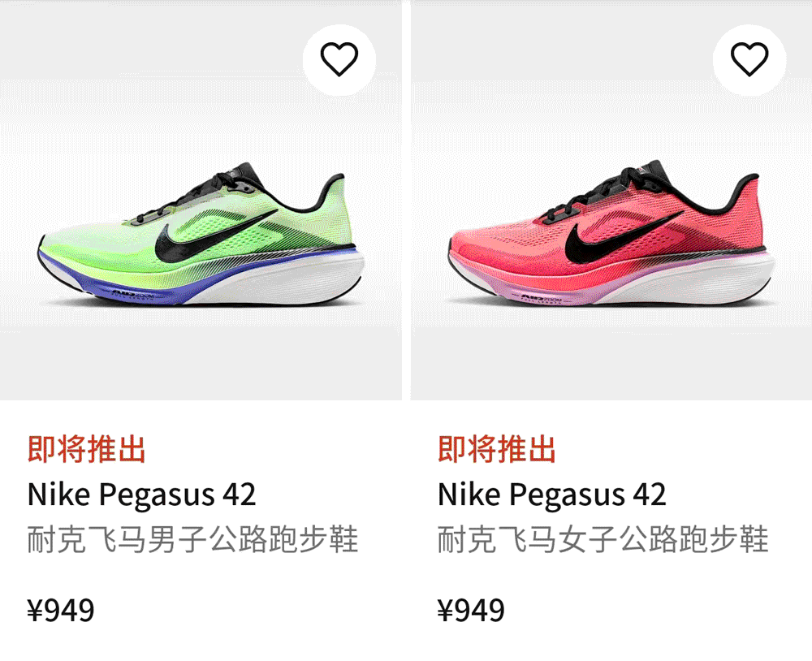Image resolution: width=812 pixels, height=661 pixels.
Task: Toggle the heart on the pink women's shoe
Action: (749, 59)
